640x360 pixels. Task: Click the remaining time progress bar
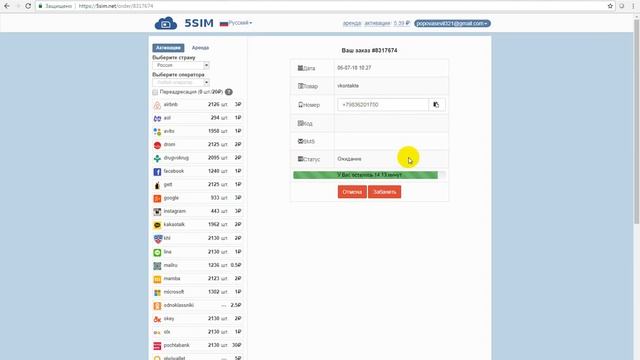pyautogui.click(x=369, y=175)
